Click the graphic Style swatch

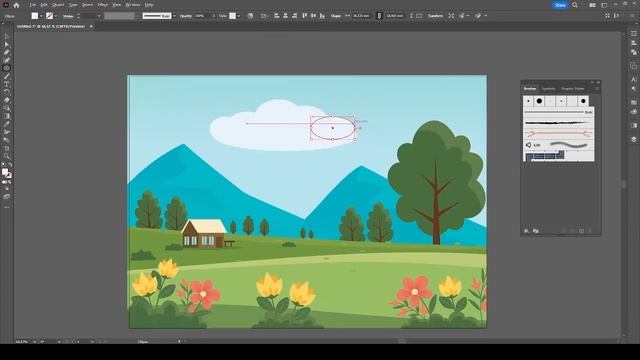tap(232, 16)
